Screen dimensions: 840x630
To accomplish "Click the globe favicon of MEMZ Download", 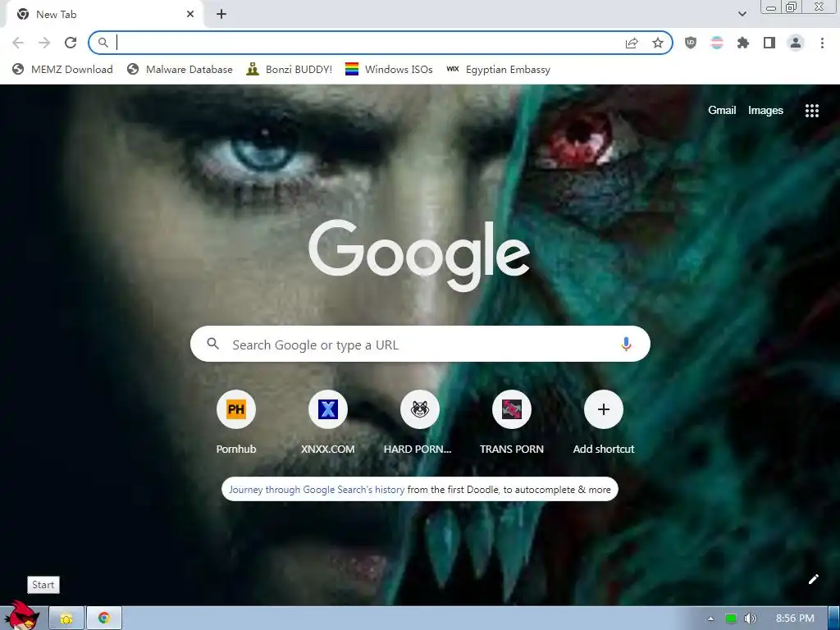I will (x=18, y=69).
